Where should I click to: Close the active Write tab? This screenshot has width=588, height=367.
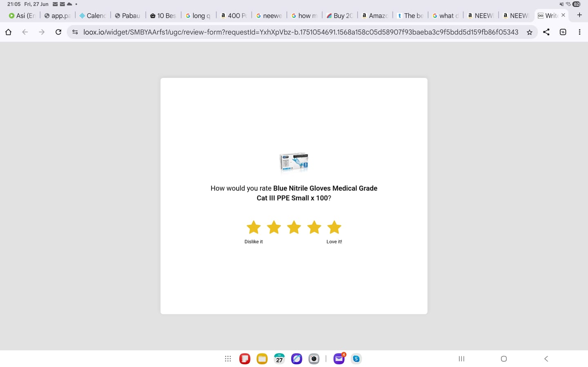pyautogui.click(x=563, y=15)
